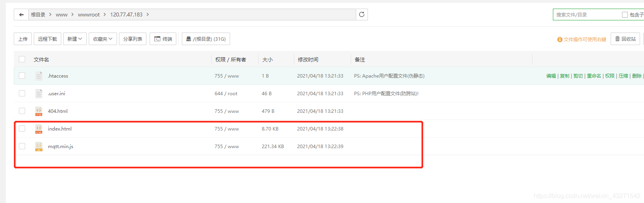Click the .user.ini file icon
This screenshot has width=644, height=203.
coord(38,93)
